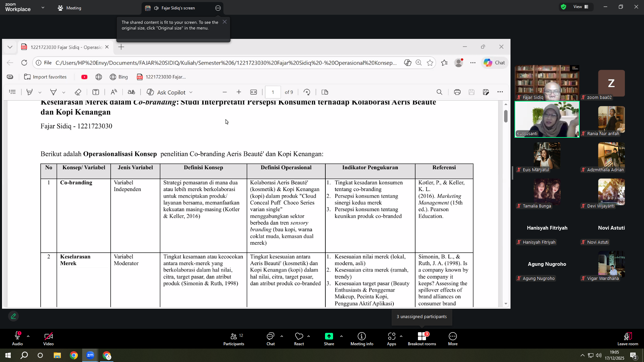
Task: Dismiss the shared content fit notification
Action: point(225,22)
